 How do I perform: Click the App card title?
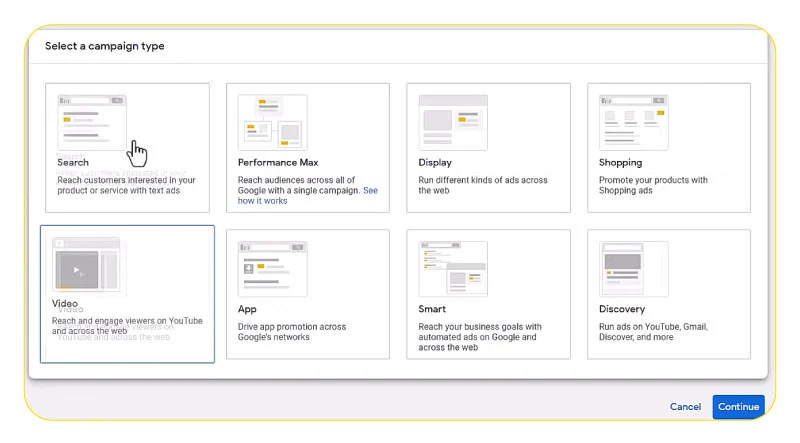pos(247,309)
